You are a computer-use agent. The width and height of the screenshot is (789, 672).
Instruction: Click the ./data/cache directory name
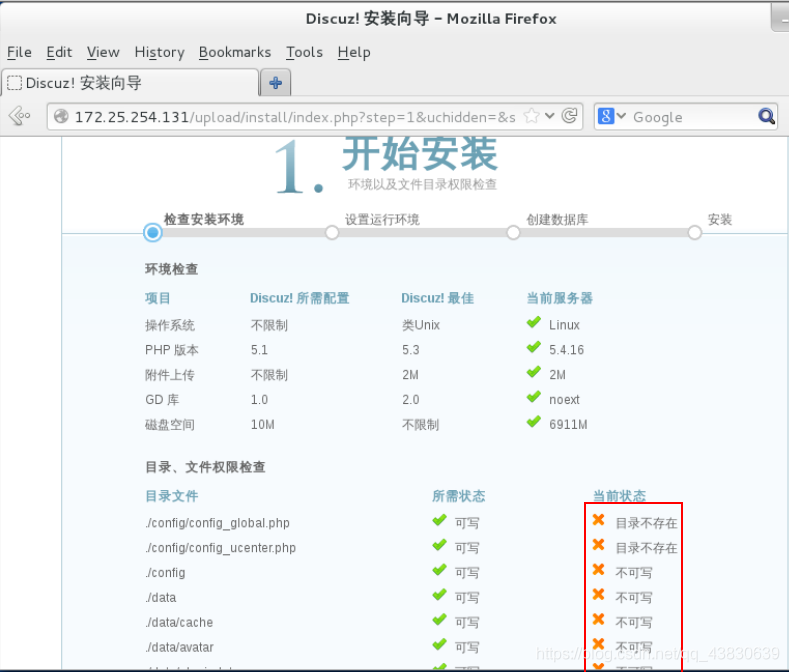coord(179,623)
